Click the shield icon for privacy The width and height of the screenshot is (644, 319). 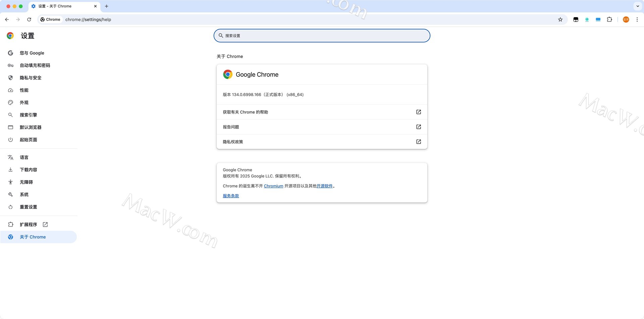[10, 78]
